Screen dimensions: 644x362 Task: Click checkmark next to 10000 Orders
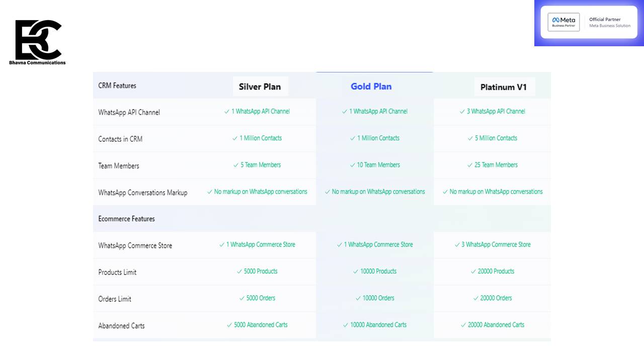358,298
